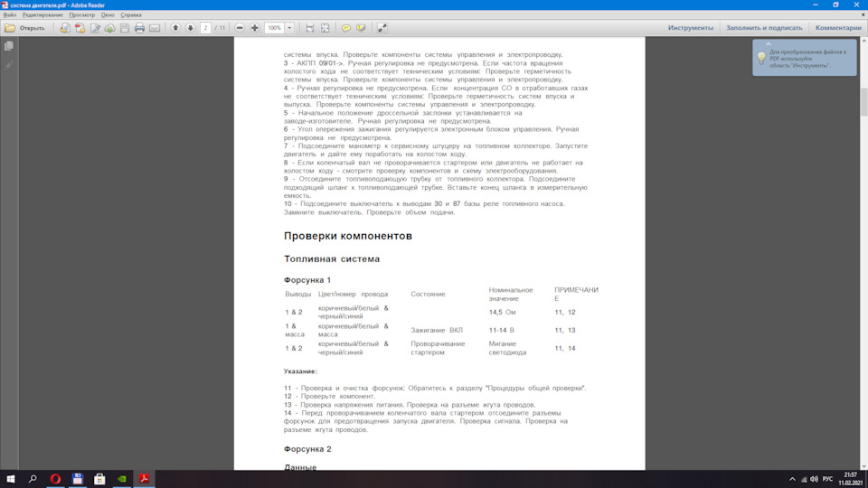Click the value 11-14 В in table

coord(501,330)
